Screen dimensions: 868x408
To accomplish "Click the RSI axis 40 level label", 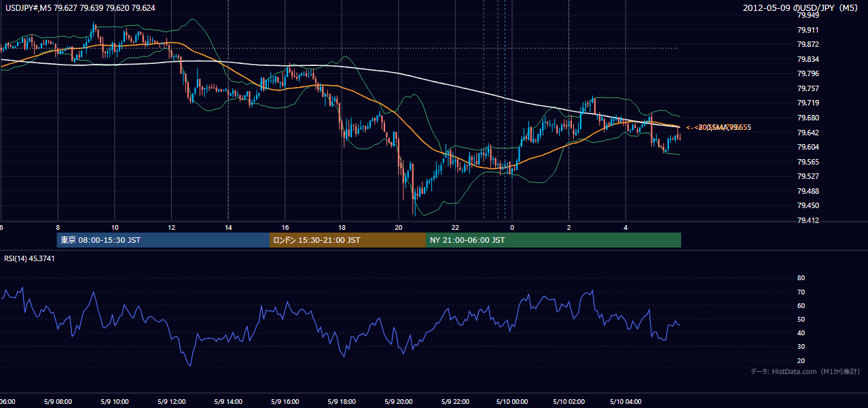I will [801, 333].
